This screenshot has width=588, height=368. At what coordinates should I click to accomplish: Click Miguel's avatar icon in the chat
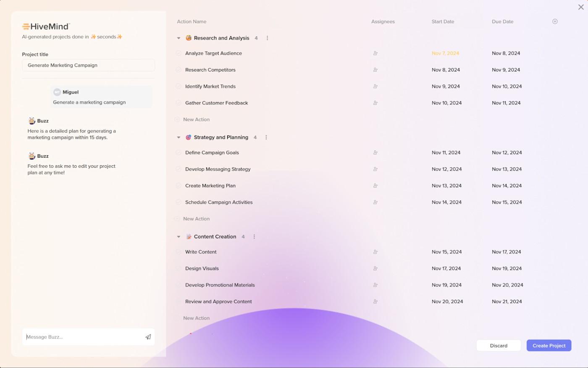(58, 92)
